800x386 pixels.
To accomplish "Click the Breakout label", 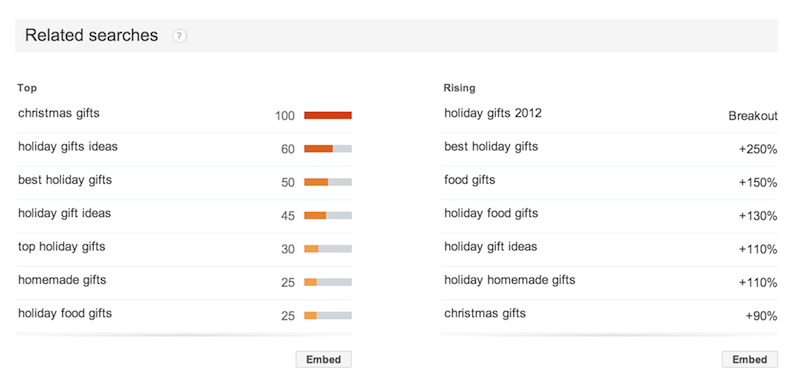I will click(x=753, y=116).
